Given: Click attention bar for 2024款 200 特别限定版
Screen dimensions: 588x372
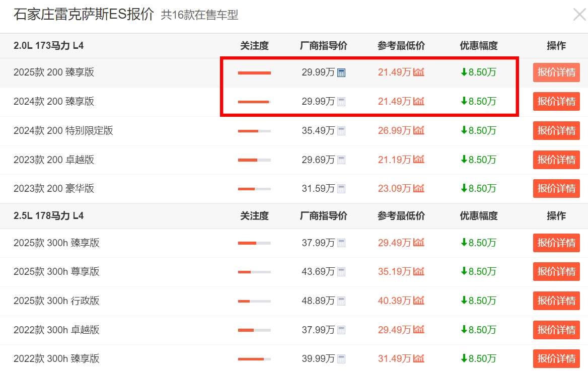Looking at the screenshot, I should tap(254, 131).
